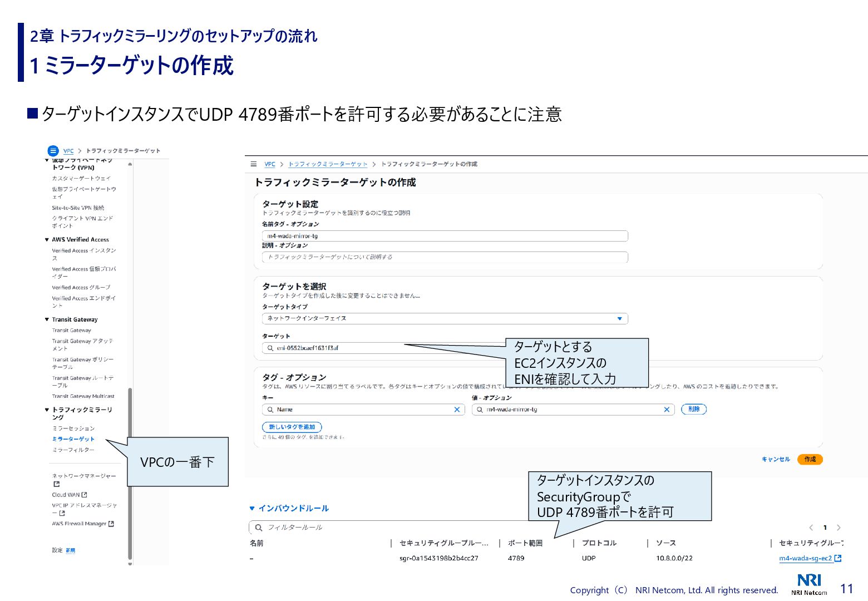Open ネットワークマネージャー in the sidebar
This screenshot has height=601, width=868.
[84, 476]
